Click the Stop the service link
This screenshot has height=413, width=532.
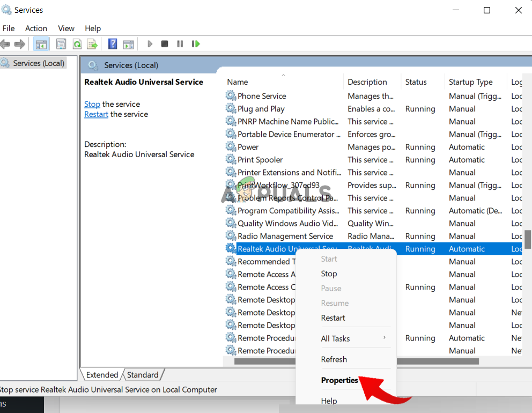point(92,104)
